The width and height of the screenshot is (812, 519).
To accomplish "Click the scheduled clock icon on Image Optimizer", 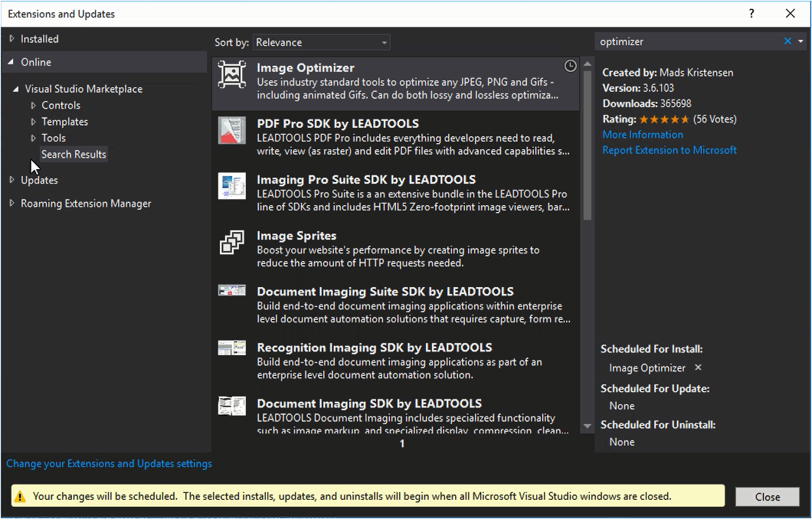I will point(570,66).
